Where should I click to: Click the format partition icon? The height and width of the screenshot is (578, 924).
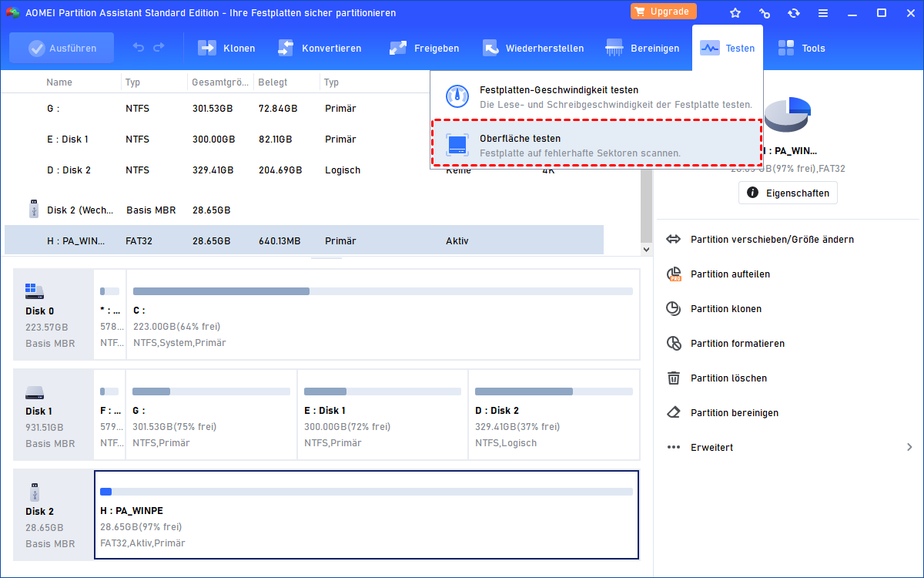[x=674, y=344]
